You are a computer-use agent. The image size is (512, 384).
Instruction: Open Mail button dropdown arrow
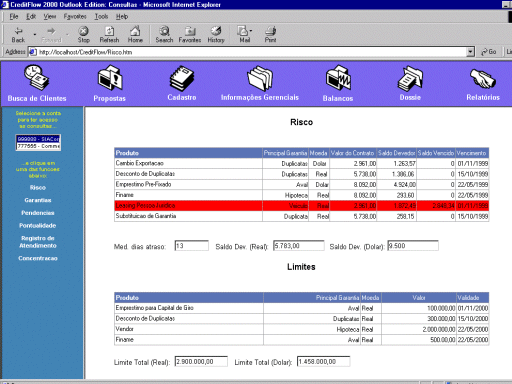tap(251, 31)
